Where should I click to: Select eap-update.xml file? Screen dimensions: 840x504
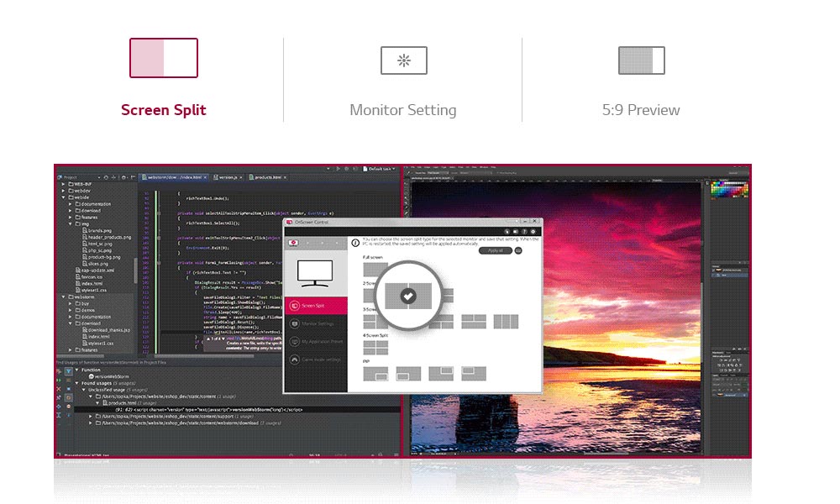[x=95, y=270]
